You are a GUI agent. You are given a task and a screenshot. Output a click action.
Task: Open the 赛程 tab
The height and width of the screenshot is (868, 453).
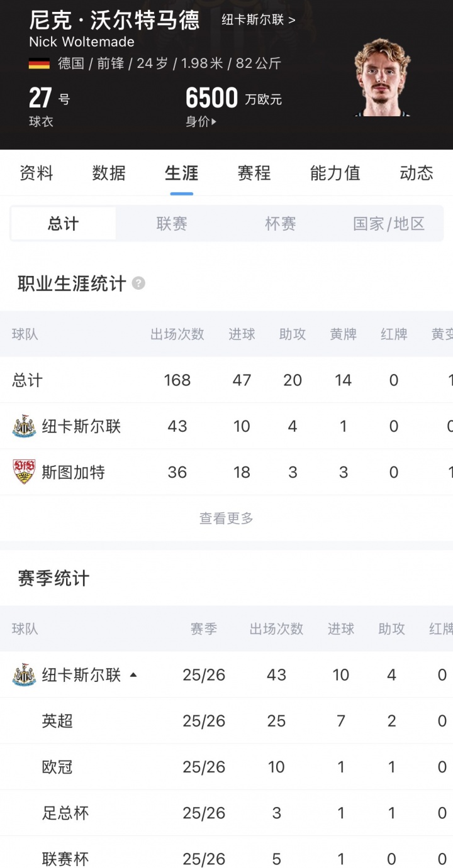click(x=254, y=173)
